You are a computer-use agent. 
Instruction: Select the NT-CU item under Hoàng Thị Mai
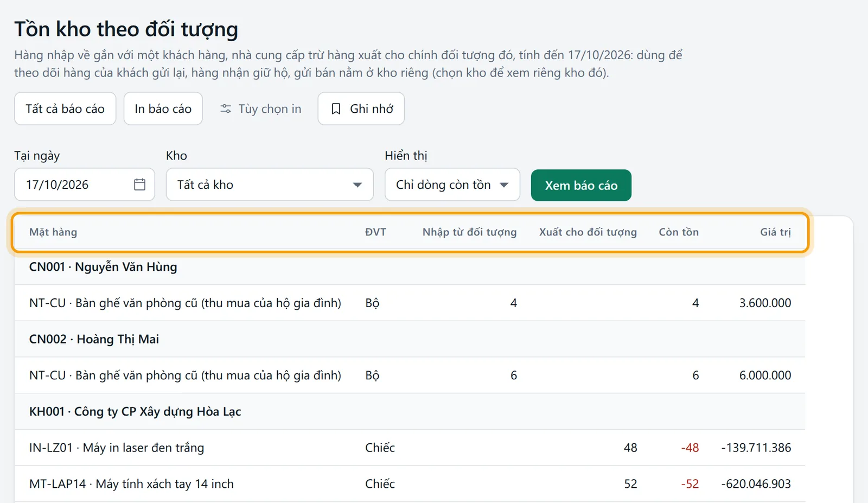(185, 375)
